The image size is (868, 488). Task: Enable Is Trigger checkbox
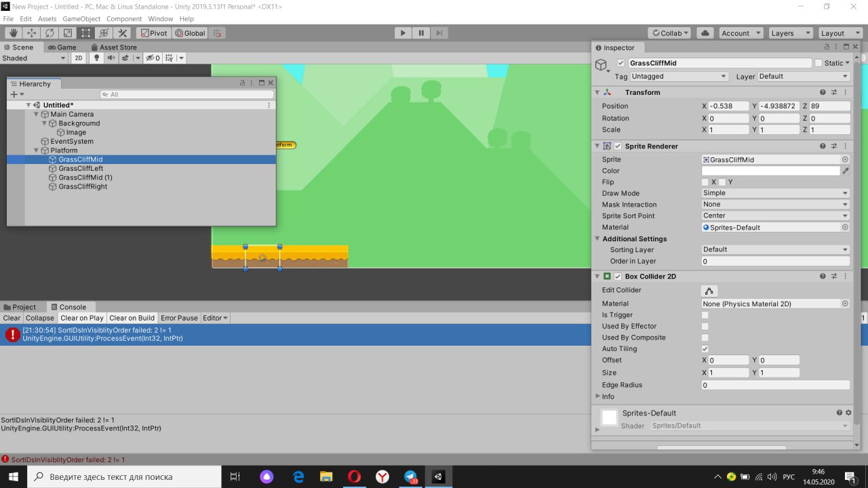pyautogui.click(x=705, y=315)
